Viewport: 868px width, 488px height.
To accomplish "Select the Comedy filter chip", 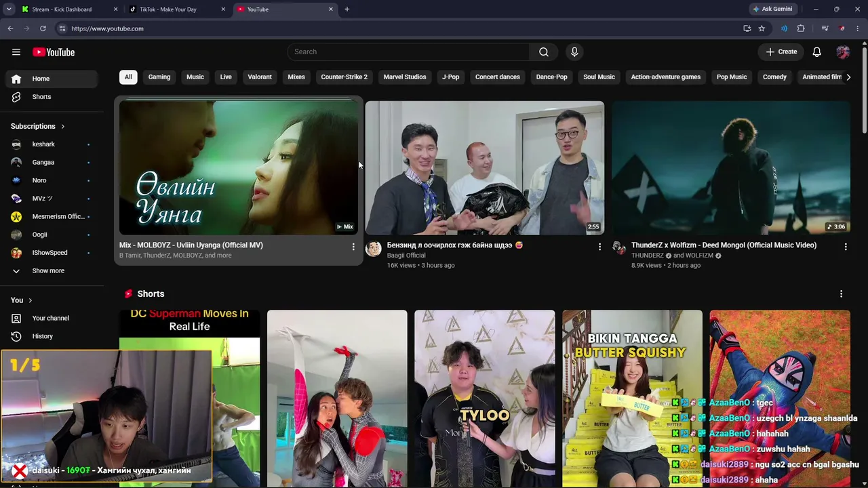I will click(774, 77).
